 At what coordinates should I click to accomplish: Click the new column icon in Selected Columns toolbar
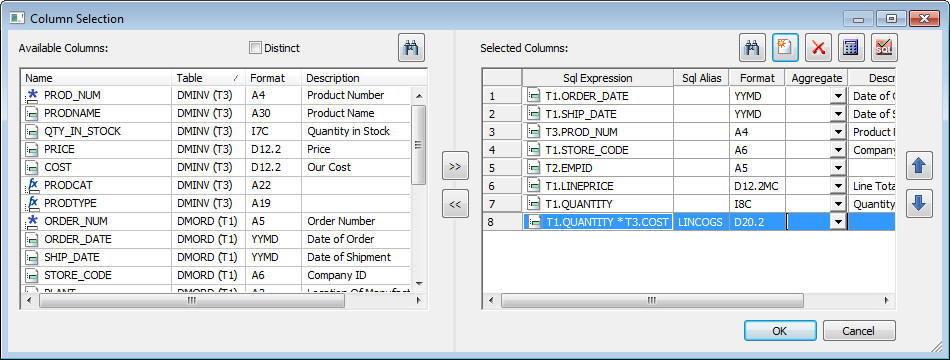(785, 48)
